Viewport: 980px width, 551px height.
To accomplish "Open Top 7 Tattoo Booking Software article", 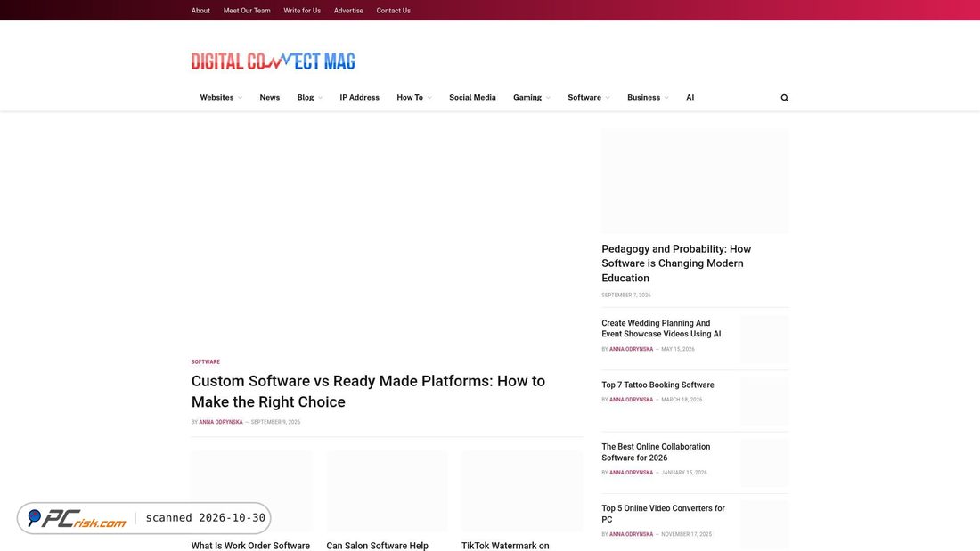I will (657, 385).
